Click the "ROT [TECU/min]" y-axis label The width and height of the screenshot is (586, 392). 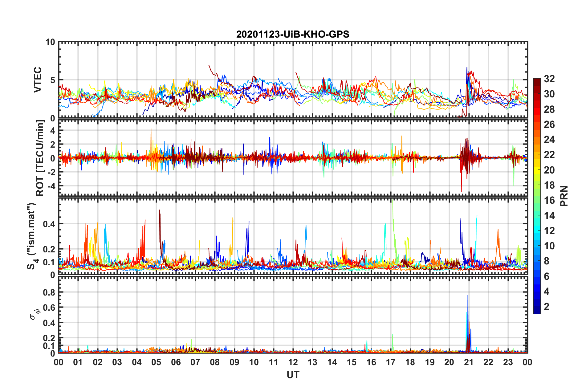tap(40, 158)
